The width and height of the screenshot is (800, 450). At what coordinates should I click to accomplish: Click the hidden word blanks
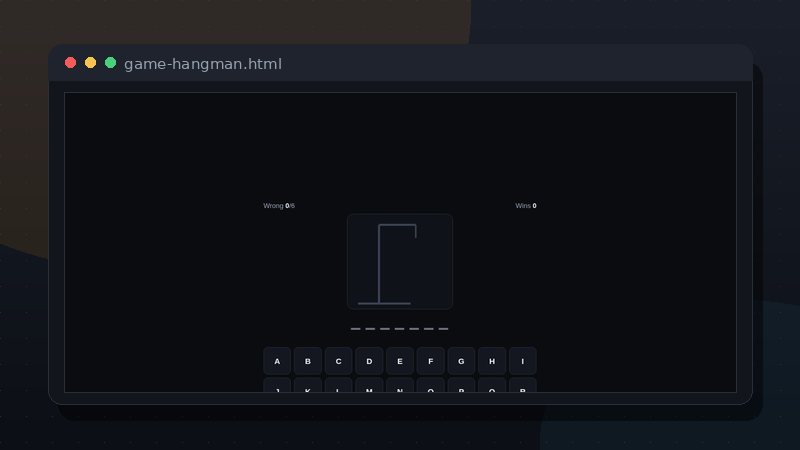pos(399,329)
